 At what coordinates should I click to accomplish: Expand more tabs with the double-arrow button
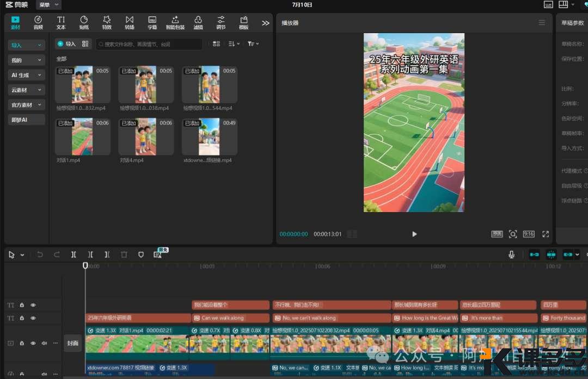pos(266,23)
